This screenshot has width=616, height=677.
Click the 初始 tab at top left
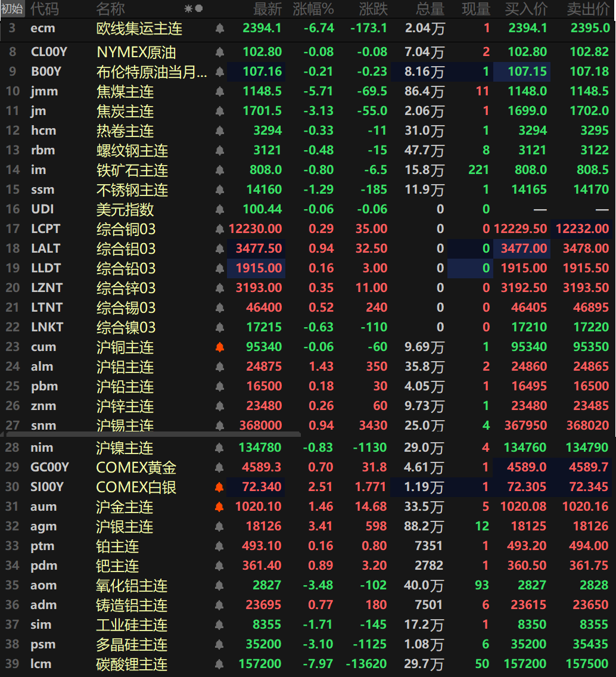point(12,9)
